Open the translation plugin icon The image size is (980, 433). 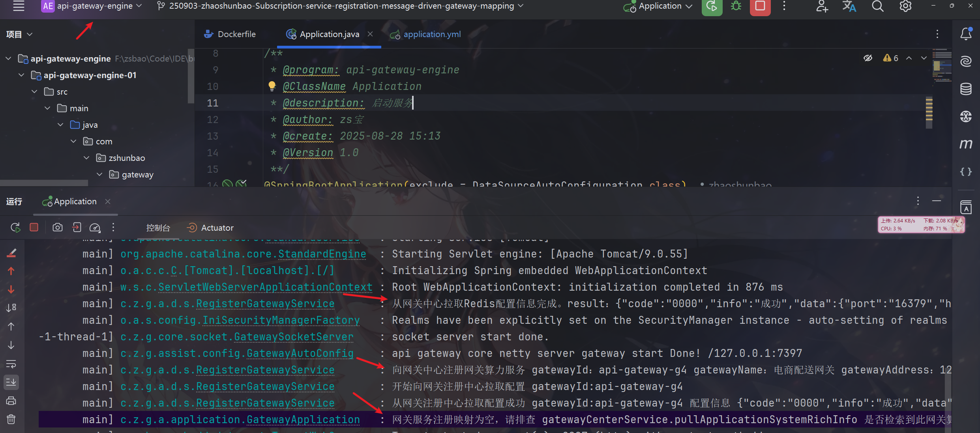(x=849, y=6)
